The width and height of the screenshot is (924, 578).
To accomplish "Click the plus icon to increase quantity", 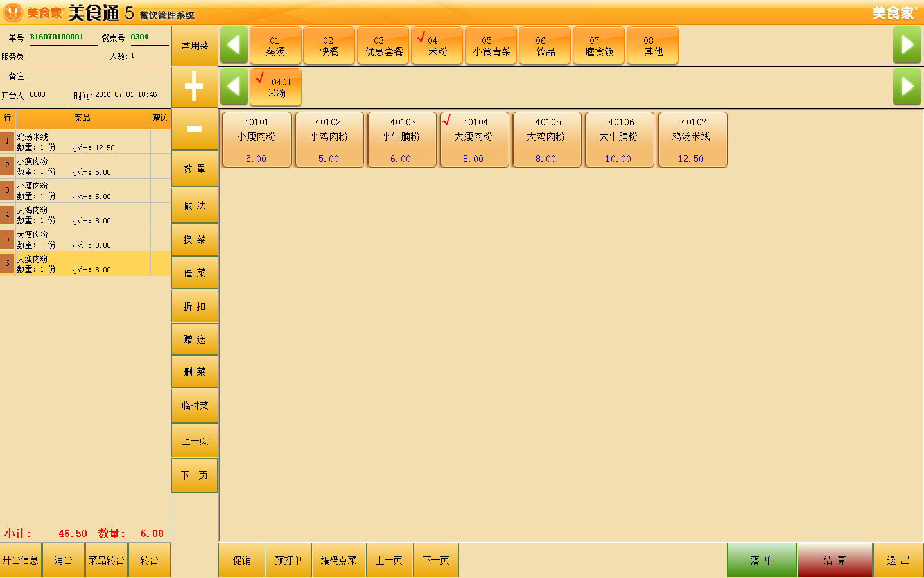I will click(194, 87).
